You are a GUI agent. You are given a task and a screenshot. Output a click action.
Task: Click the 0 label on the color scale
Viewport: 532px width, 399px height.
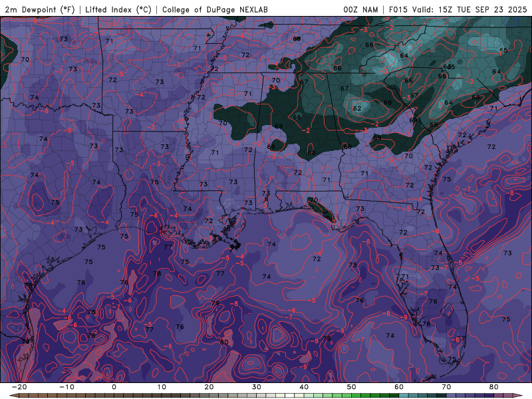[x=114, y=387]
